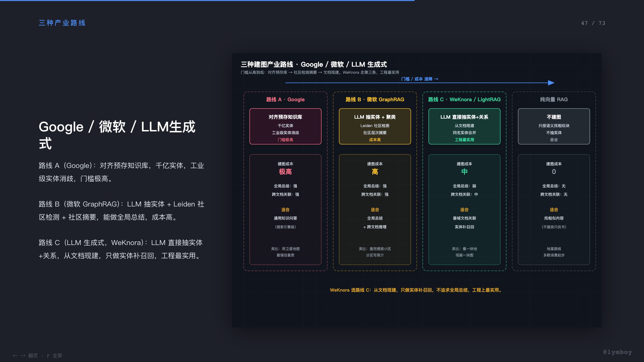Click the green "中" build cost value

pos(464,172)
